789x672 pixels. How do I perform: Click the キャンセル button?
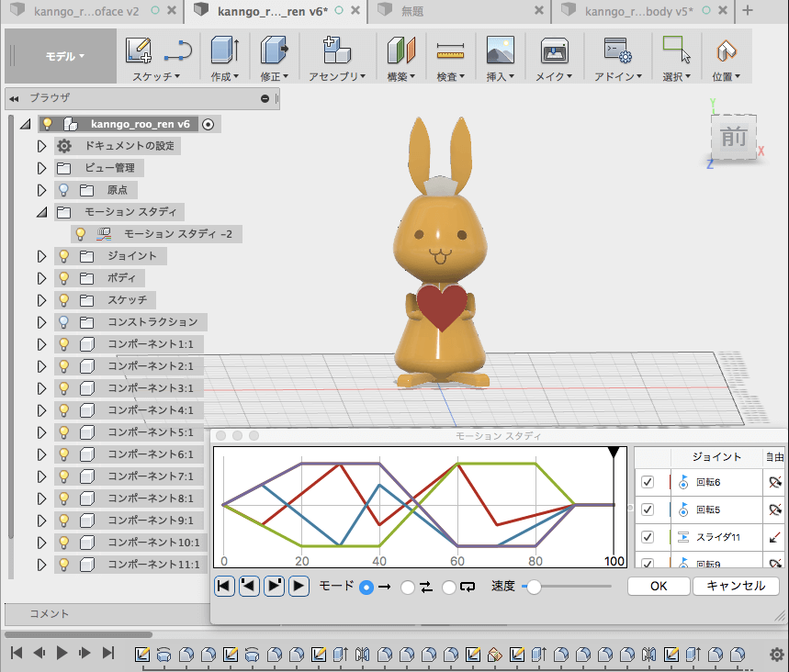click(736, 586)
